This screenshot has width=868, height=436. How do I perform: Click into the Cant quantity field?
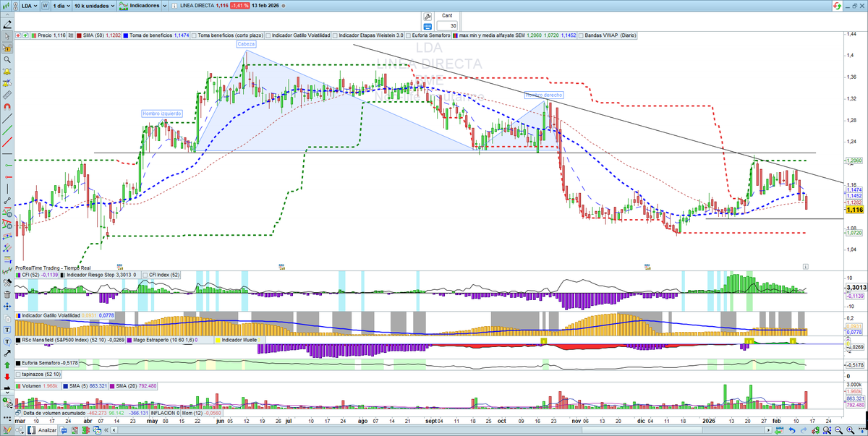click(447, 25)
